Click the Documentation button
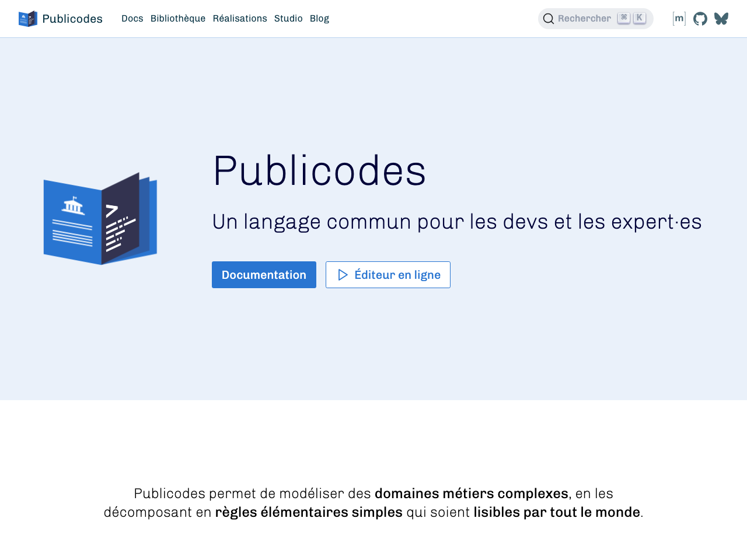The height and width of the screenshot is (560, 747). click(264, 274)
